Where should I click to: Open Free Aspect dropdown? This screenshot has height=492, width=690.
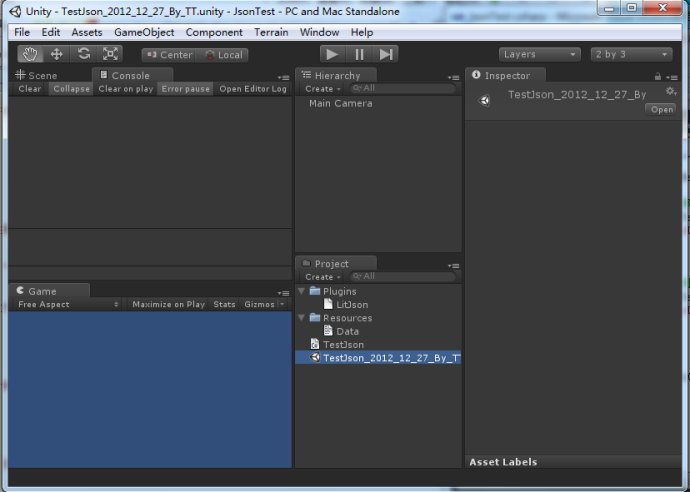tap(67, 305)
